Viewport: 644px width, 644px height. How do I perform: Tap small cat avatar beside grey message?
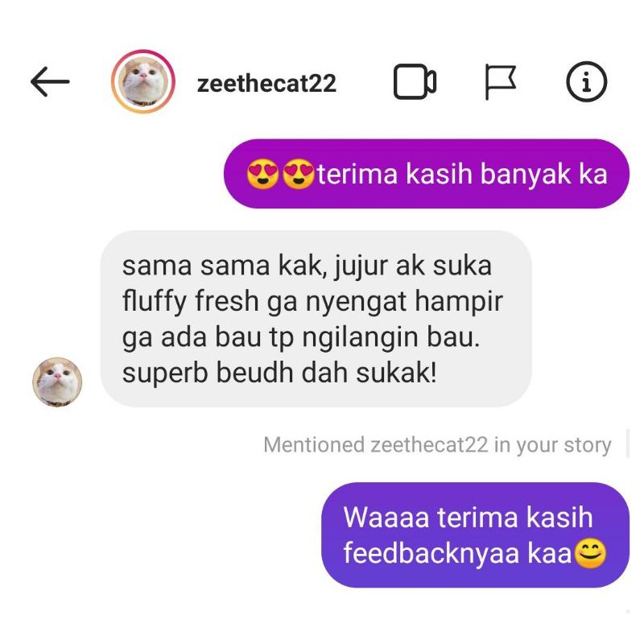pos(57,382)
